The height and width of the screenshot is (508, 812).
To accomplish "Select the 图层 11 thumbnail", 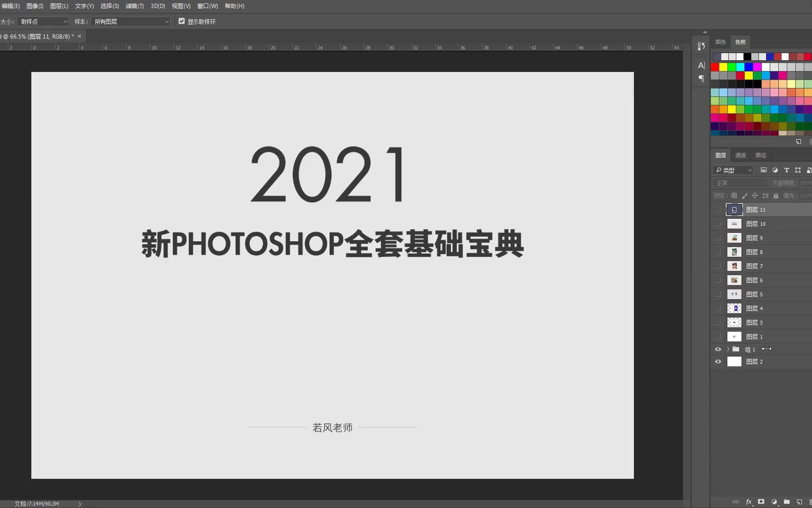I will click(x=734, y=210).
